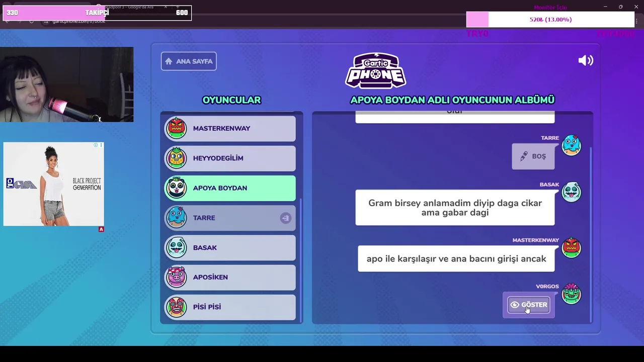Screen dimensions: 644x362
Task: Click PİSİ PİSİ's masked avatar icon
Action: 177,307
